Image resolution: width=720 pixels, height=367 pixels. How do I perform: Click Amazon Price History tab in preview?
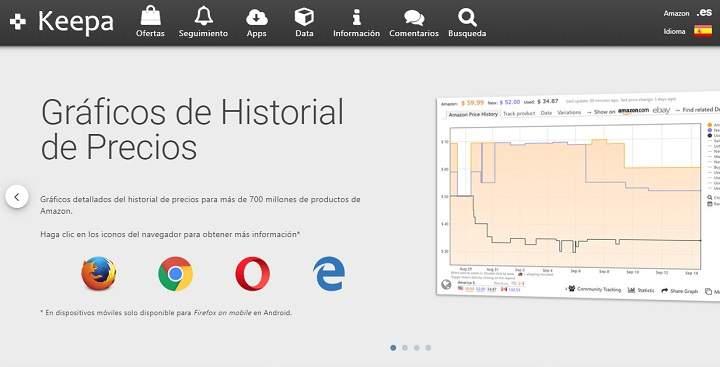click(x=473, y=114)
